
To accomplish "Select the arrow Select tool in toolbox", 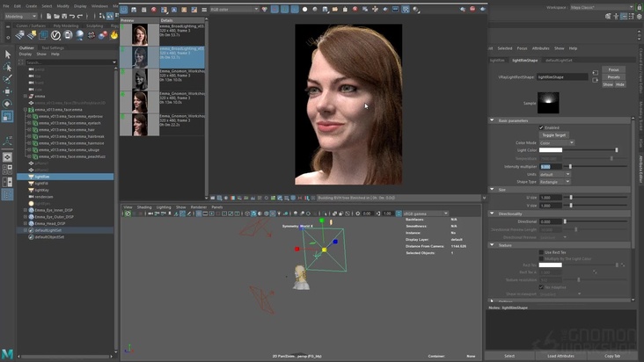I will (x=7, y=54).
